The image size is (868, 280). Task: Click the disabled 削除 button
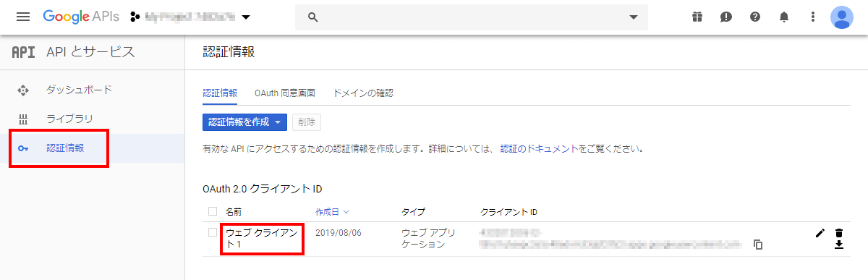[x=307, y=122]
